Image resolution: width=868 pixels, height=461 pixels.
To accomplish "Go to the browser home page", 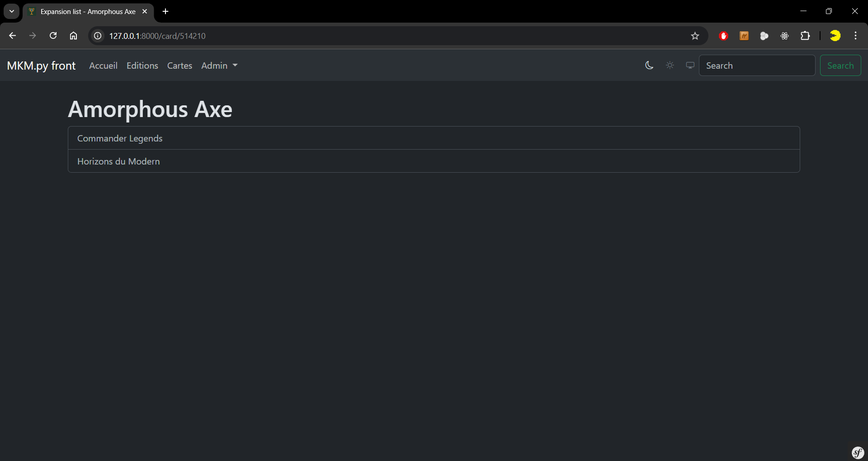I will (73, 36).
